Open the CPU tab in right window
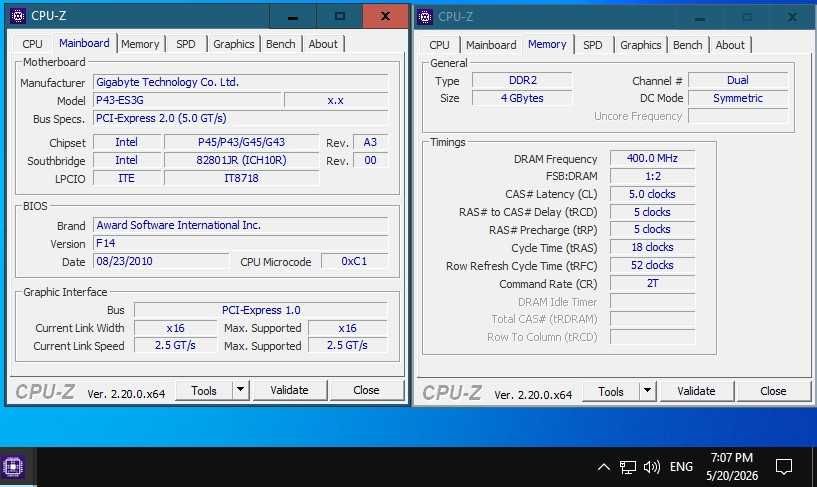This screenshot has height=487, width=817. [x=439, y=45]
